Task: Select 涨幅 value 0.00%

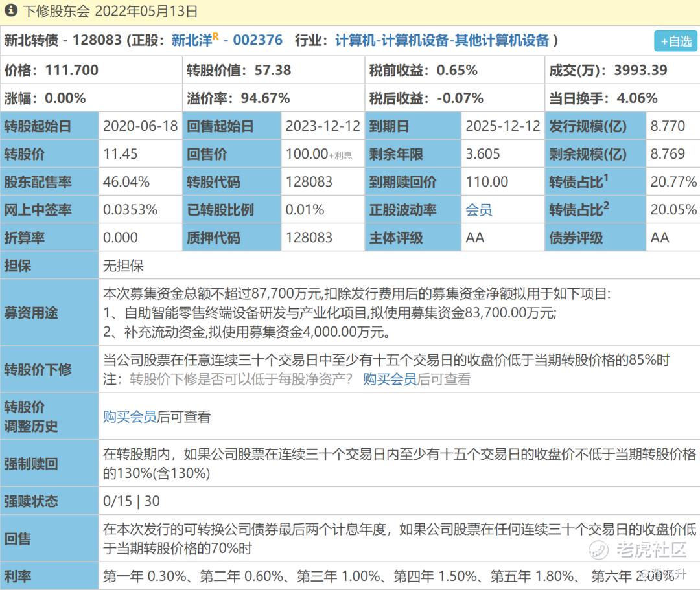Action: 65,98
